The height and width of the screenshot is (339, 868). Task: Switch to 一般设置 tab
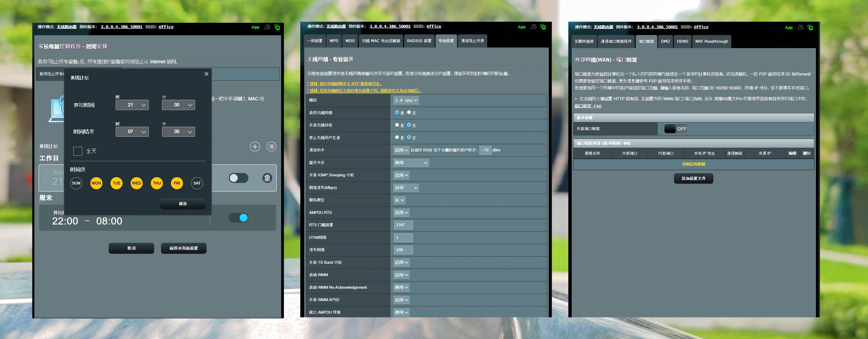click(x=315, y=41)
